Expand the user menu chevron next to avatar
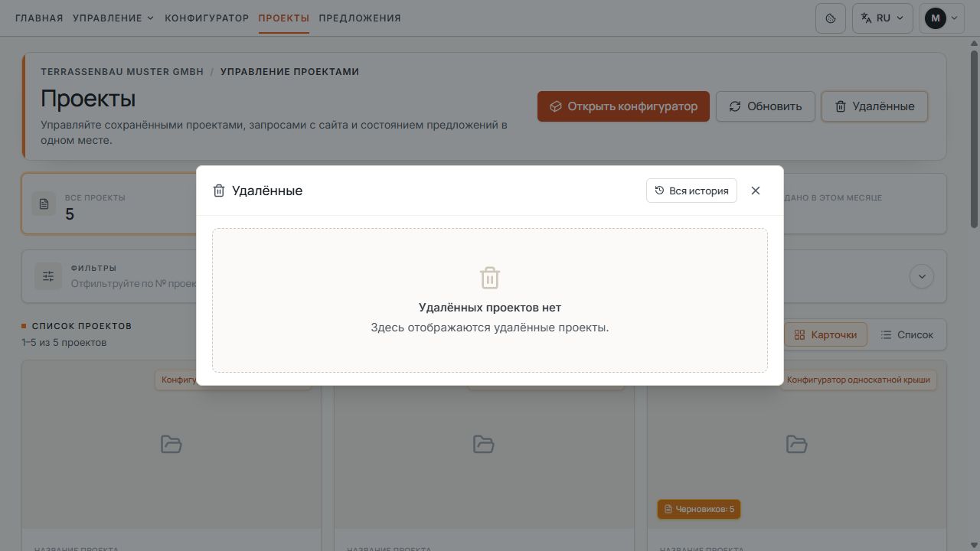980x551 pixels. click(x=954, y=18)
